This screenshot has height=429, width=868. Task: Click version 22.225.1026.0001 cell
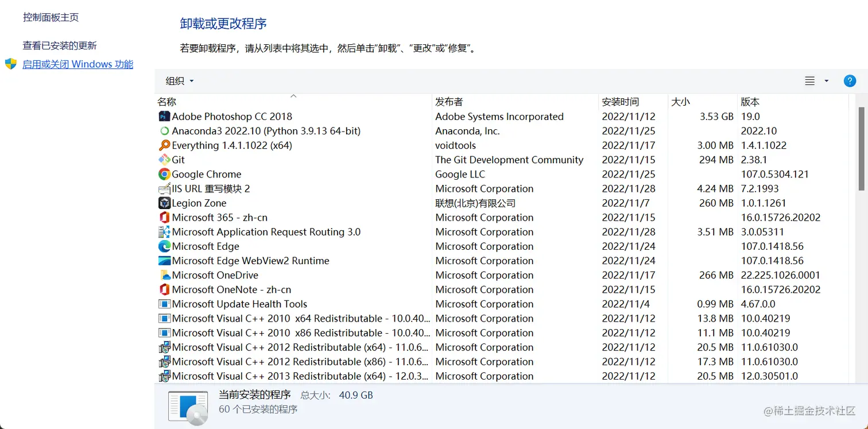click(781, 275)
